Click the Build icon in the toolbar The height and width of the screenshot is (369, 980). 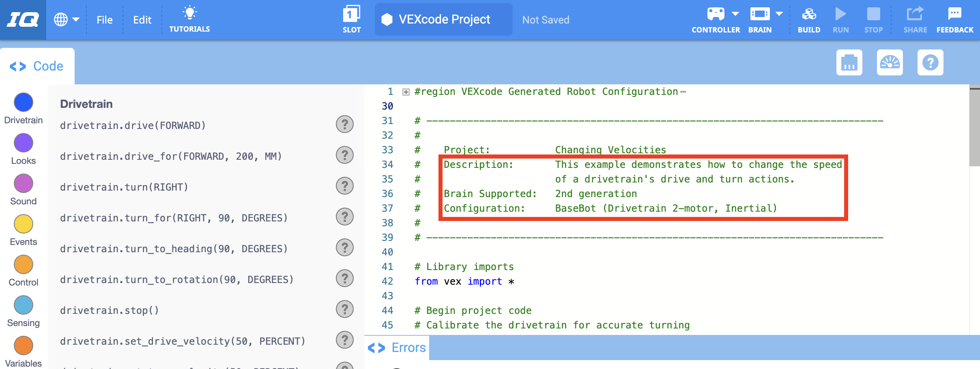coord(809,15)
